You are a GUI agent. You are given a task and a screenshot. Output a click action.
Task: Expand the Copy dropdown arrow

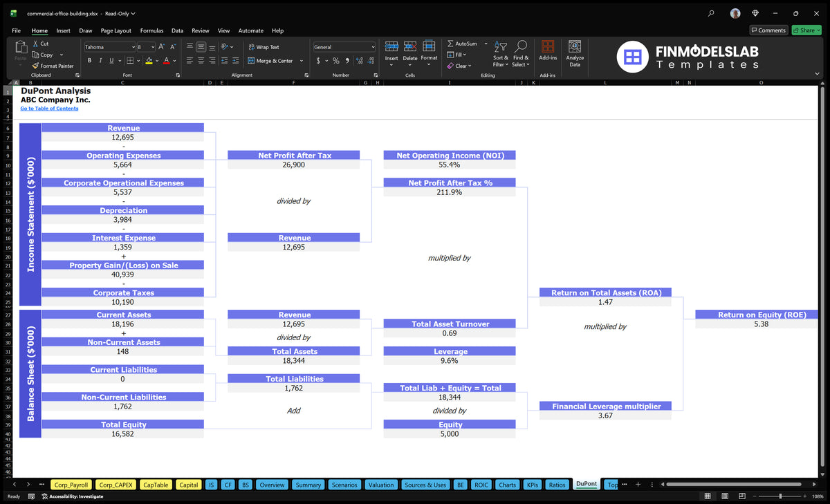(62, 55)
